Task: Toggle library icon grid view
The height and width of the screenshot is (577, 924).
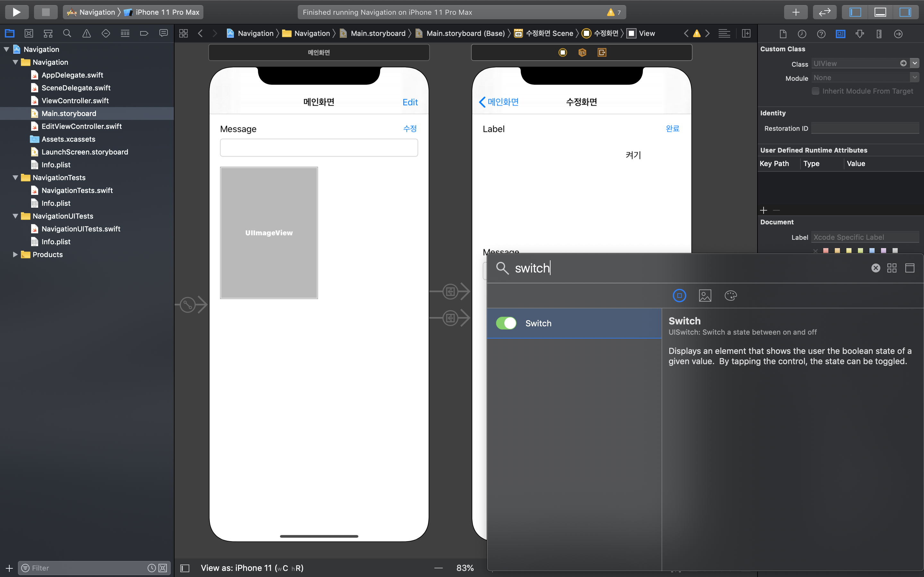Action: pyautogui.click(x=892, y=268)
